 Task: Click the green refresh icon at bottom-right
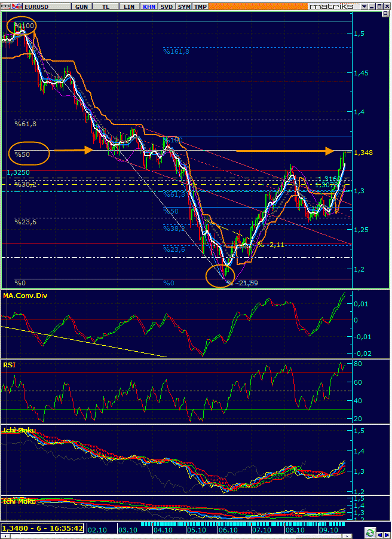pos(370,532)
